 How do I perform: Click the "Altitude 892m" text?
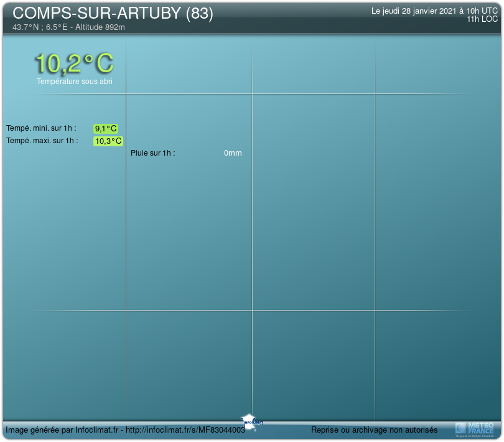click(x=100, y=27)
